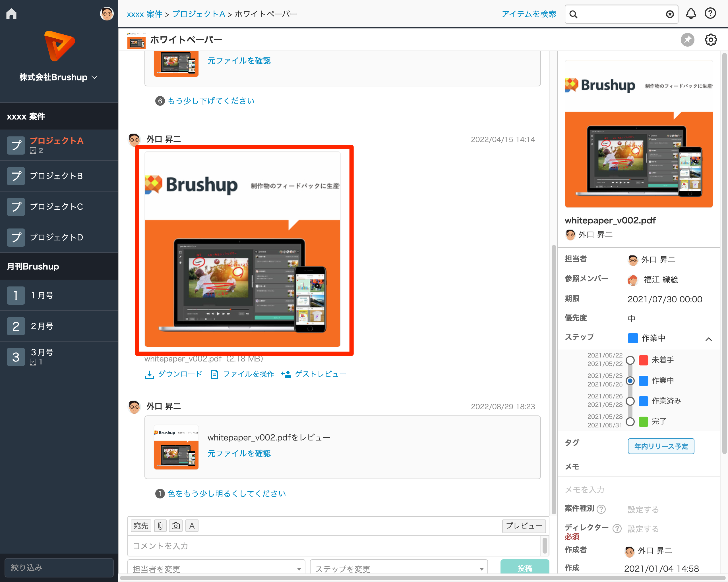Click the help icon next to ディレクター
This screenshot has width=728, height=582.
617,529
